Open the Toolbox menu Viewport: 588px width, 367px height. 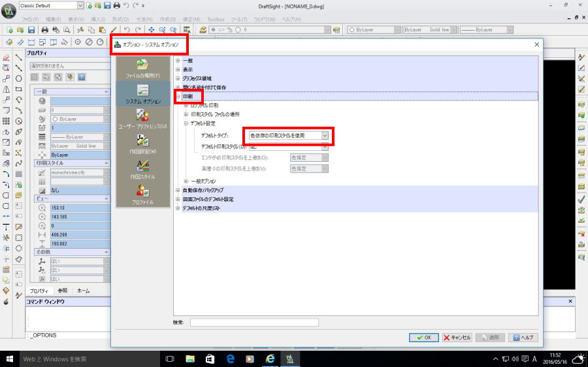[x=216, y=19]
